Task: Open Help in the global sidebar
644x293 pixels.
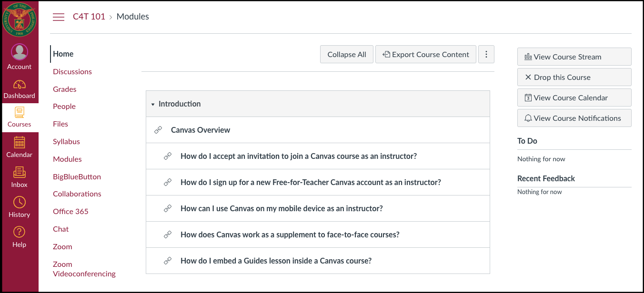Action: point(20,237)
